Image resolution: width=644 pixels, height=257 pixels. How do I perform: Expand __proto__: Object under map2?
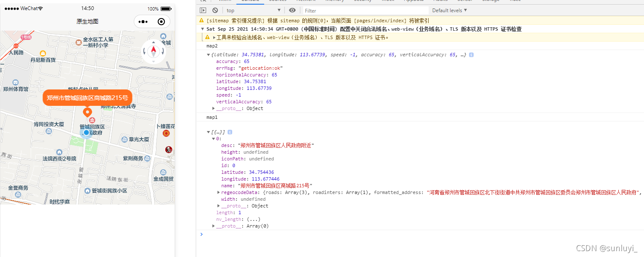pos(214,108)
